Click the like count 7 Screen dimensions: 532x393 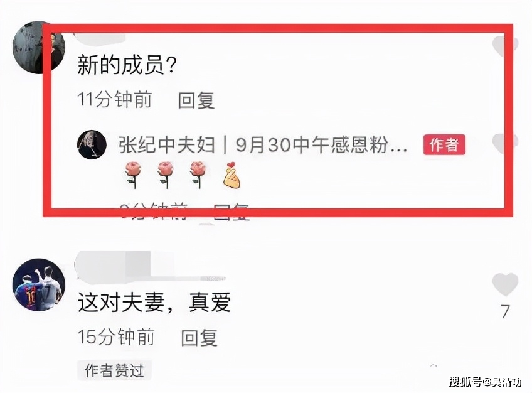505,311
